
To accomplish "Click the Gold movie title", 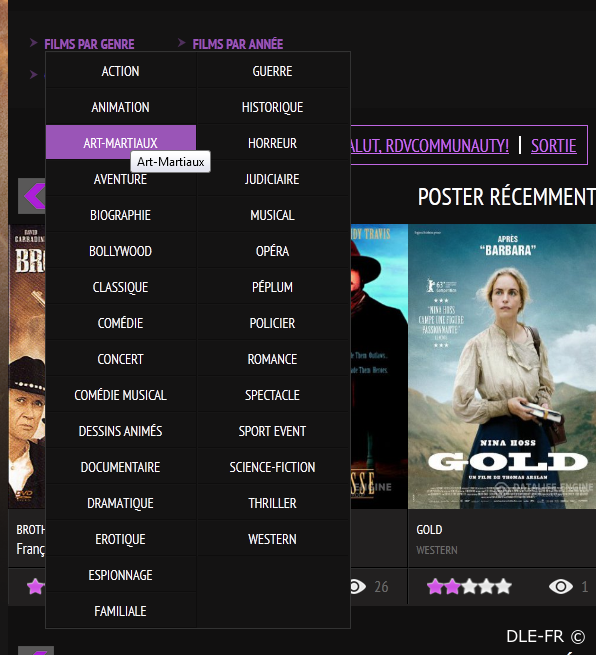I will 429,530.
